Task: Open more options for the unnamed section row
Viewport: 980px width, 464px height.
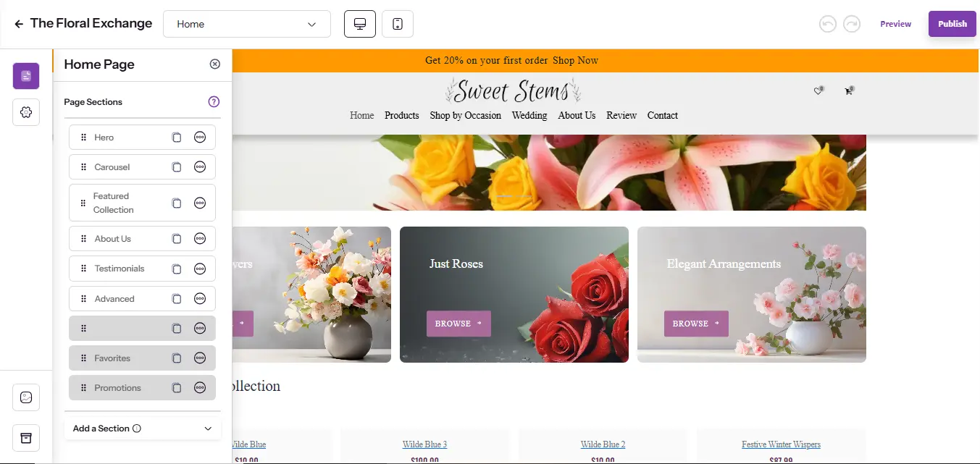Action: [200, 329]
